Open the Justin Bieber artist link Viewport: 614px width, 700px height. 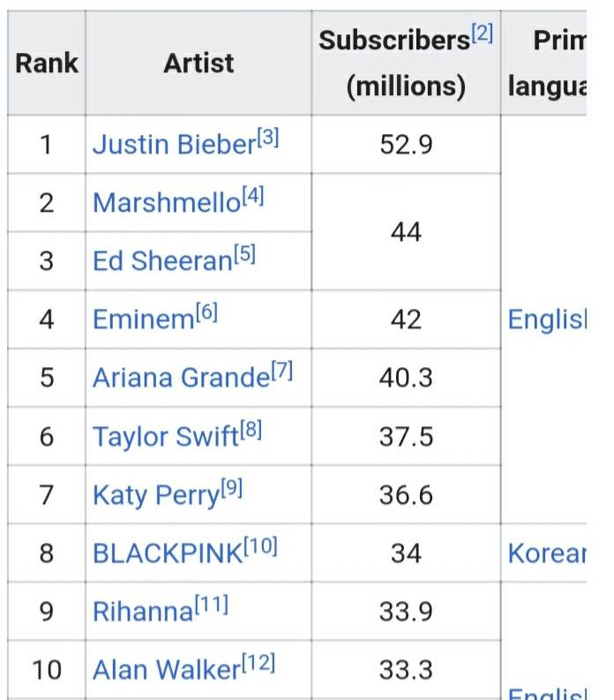click(x=173, y=145)
